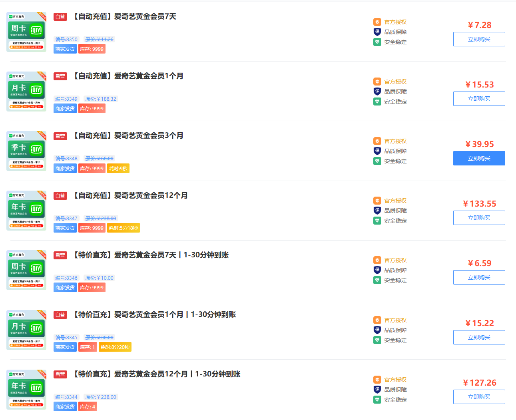Click 立即购买 for the ¥127.26 yearly card
This screenshot has height=420, width=516.
tap(479, 396)
